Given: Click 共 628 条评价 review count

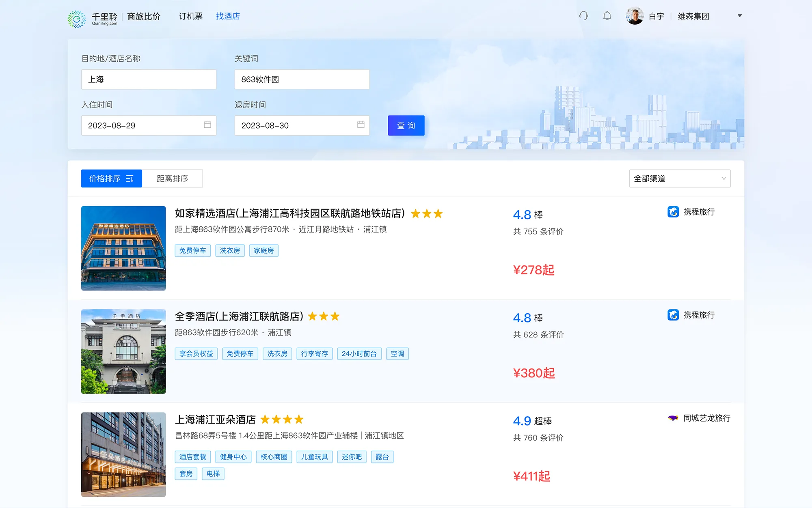Looking at the screenshot, I should coord(538,335).
